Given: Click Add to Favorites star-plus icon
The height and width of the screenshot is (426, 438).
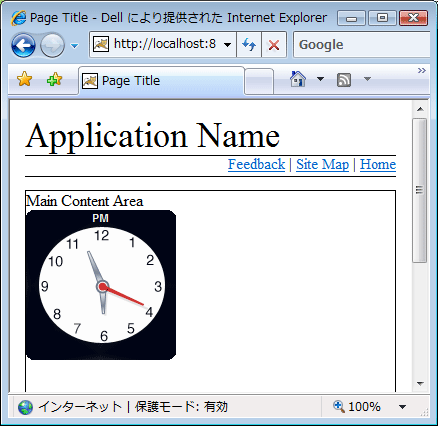Looking at the screenshot, I should coord(55,79).
